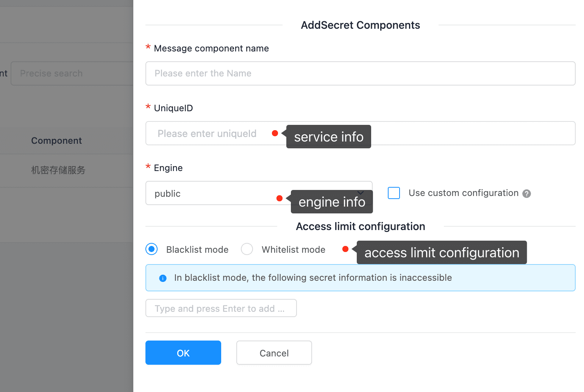Image resolution: width=584 pixels, height=392 pixels.
Task: Click the Precise search box in background
Action: (x=72, y=73)
